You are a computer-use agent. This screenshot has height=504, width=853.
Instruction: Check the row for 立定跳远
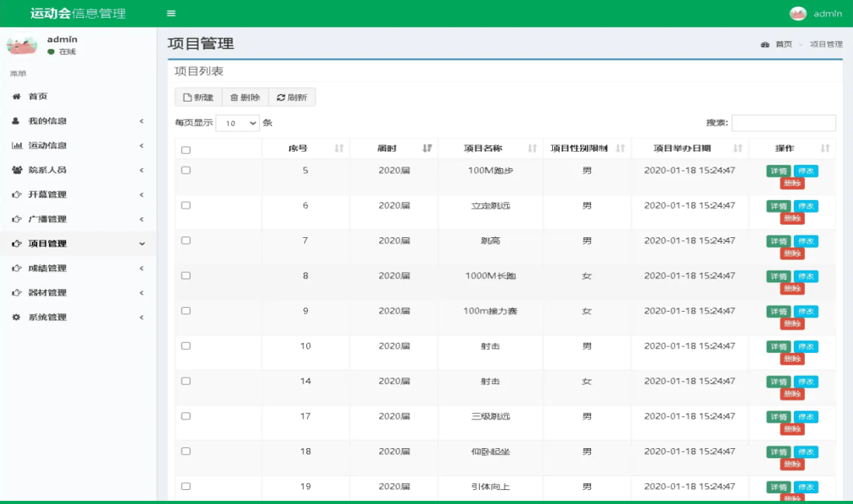186,205
